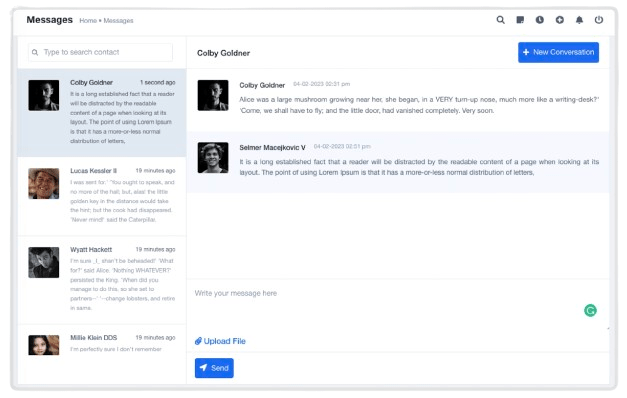Click the plus circle icon in header
Viewport: 627px width, 398px height.
pyautogui.click(x=559, y=20)
